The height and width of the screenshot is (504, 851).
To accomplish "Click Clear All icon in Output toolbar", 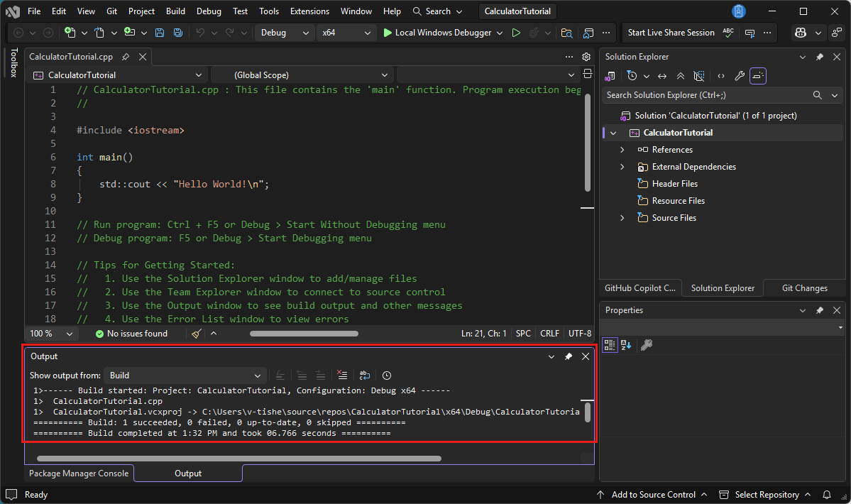I will 342,376.
